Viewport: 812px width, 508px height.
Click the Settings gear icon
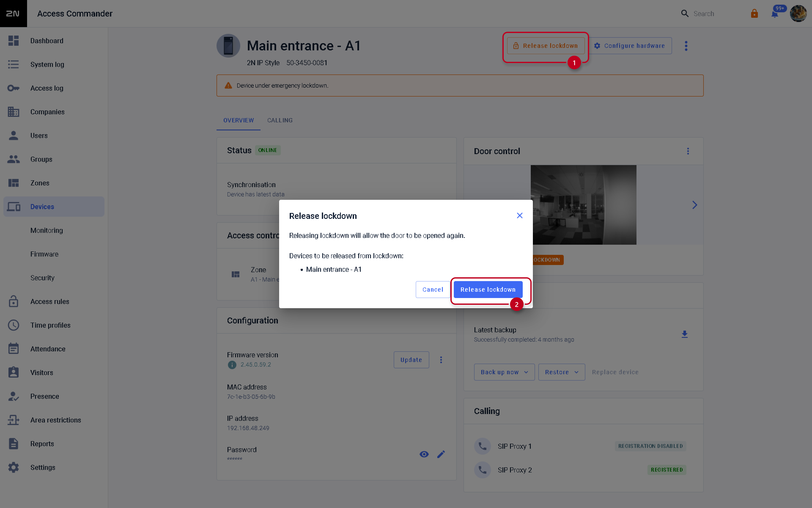13,467
